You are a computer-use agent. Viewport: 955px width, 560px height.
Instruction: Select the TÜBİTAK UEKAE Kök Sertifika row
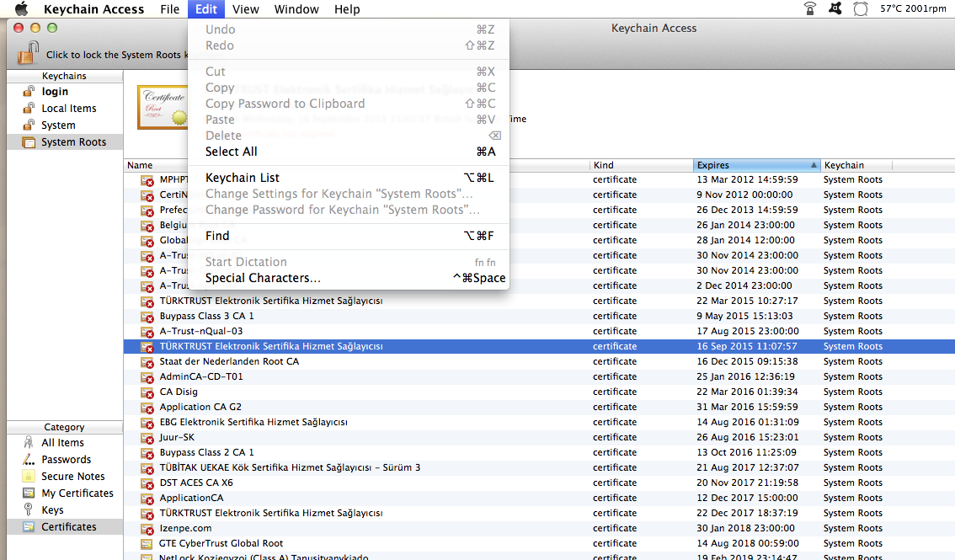pyautogui.click(x=539, y=467)
